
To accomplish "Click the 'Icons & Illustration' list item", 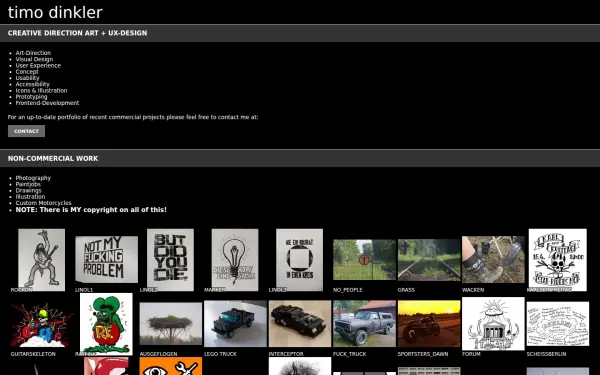I will point(41,90).
